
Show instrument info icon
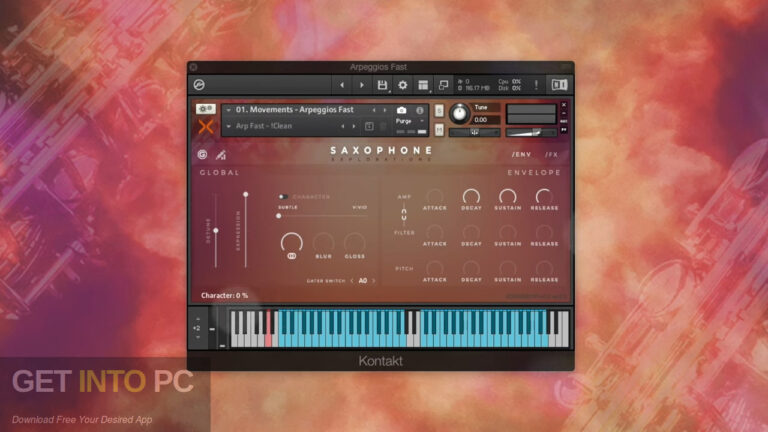point(420,110)
